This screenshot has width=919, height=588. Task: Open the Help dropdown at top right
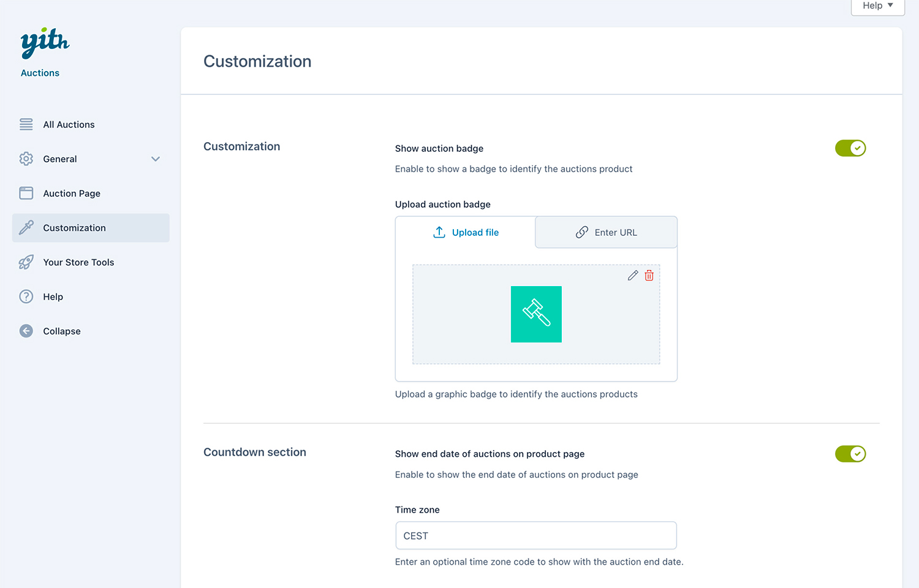pyautogui.click(x=877, y=6)
